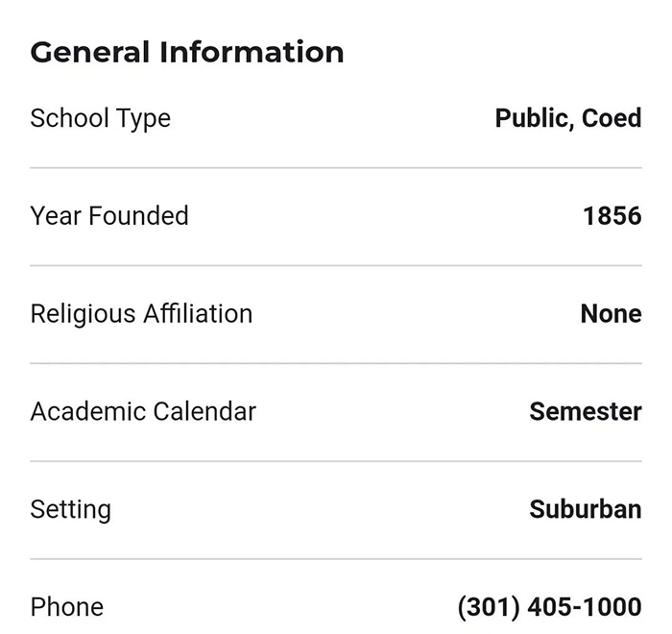Select the Semester calendar value
672x634 pixels.
[x=585, y=412]
